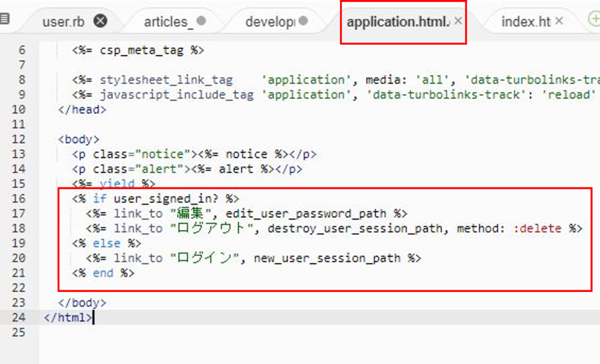Click the "else" keyword on line 19

[x=106, y=243]
